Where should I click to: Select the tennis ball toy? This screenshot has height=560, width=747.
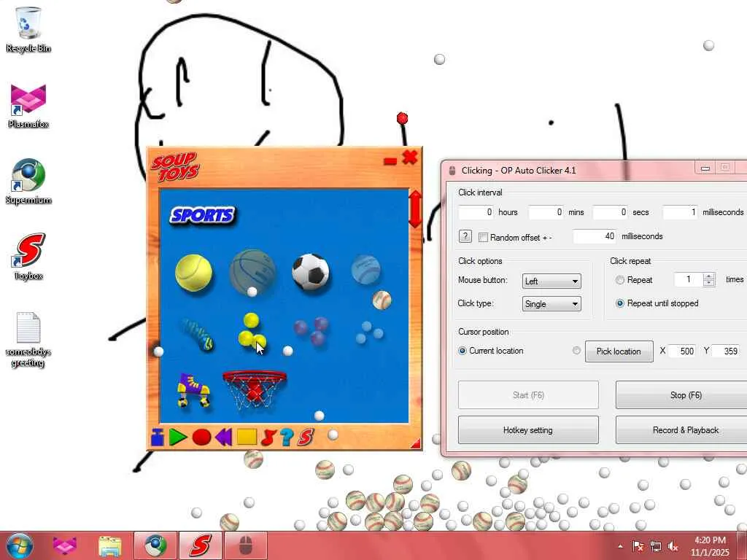(x=193, y=273)
